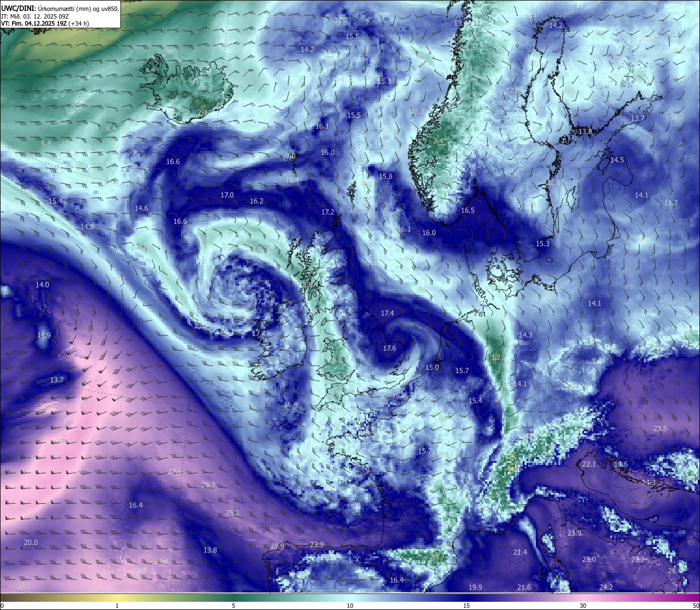Click the 24.2 value label
This screenshot has height=610, width=700.
605,587
